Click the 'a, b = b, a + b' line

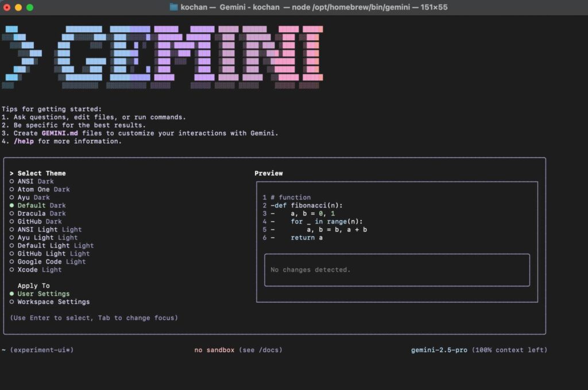336,230
